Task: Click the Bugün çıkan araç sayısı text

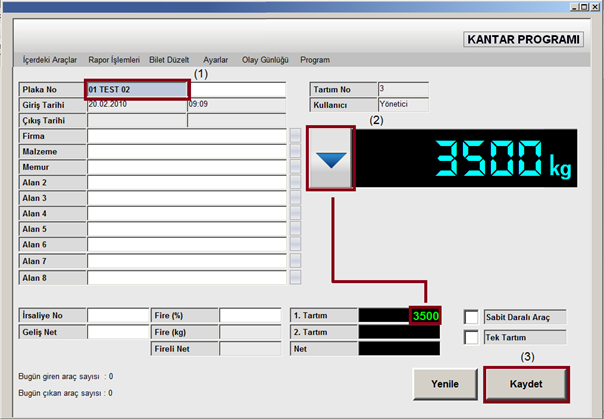Action: [x=65, y=393]
